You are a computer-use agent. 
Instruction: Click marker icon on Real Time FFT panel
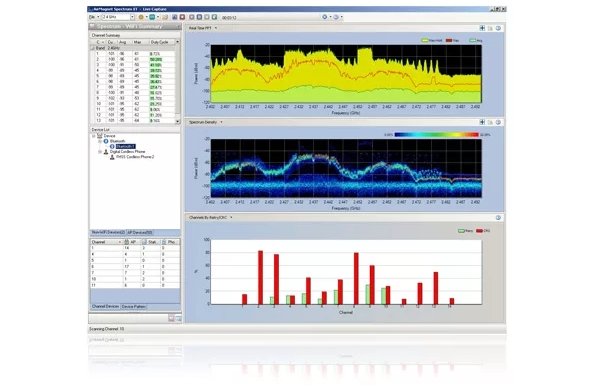click(x=482, y=28)
